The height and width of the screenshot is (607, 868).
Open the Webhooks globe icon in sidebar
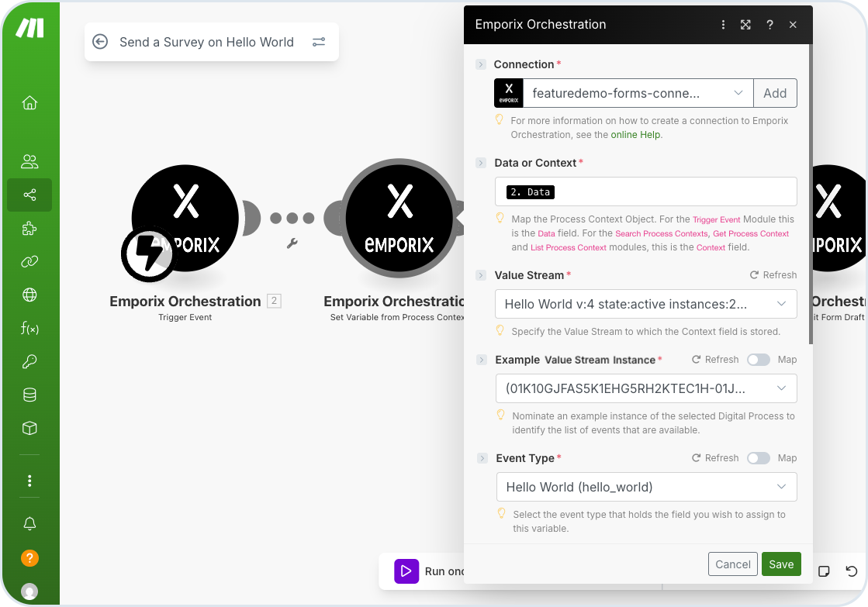click(29, 295)
